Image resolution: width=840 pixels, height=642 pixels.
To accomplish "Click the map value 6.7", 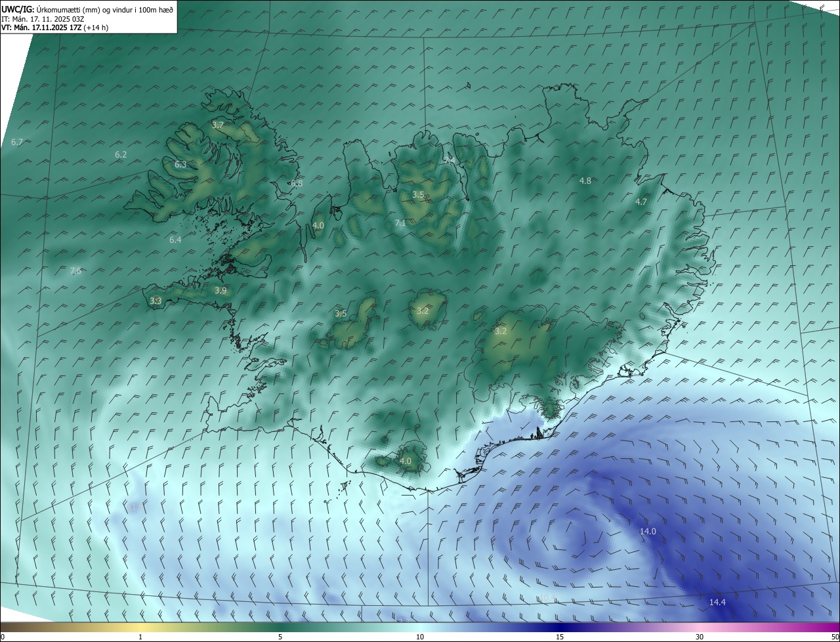I will (x=17, y=142).
